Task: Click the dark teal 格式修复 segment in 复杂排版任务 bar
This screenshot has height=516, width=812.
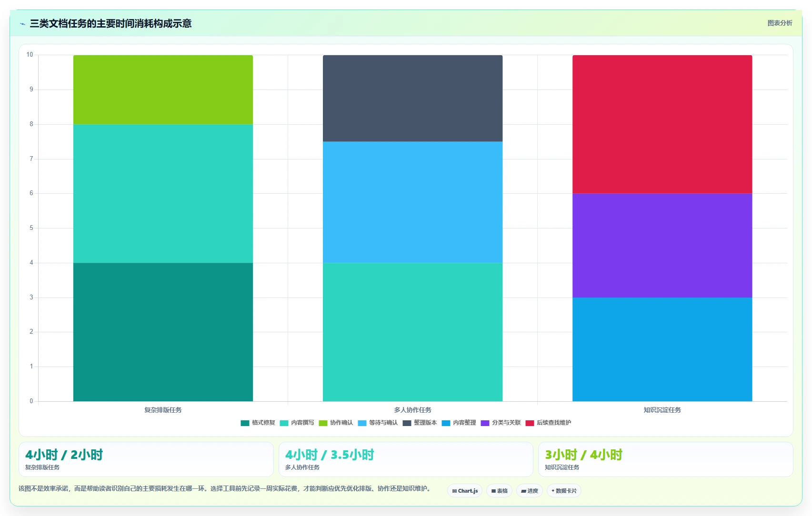Action: 163,332
